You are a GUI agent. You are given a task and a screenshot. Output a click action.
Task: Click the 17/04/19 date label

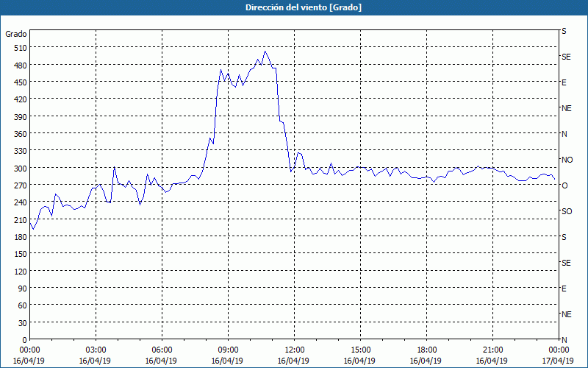click(x=559, y=361)
